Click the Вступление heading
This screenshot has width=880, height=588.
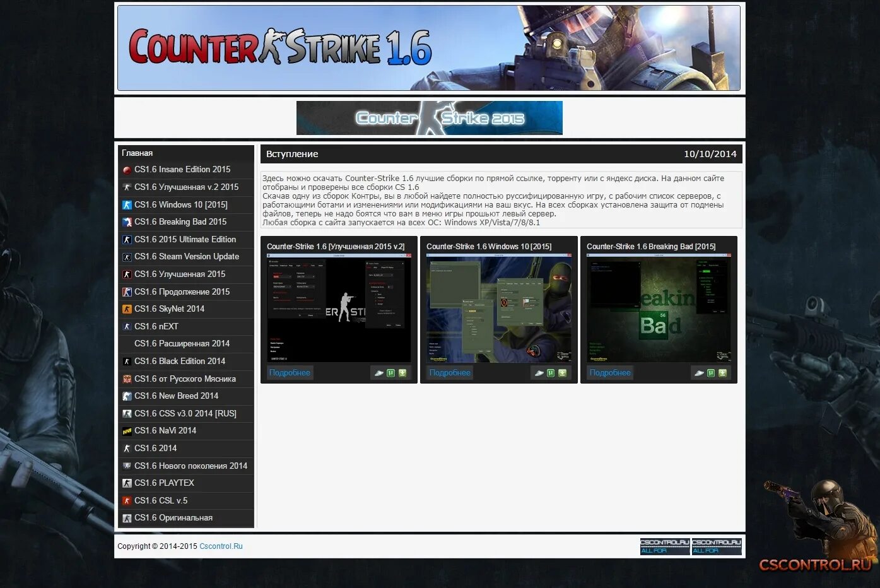coord(292,154)
